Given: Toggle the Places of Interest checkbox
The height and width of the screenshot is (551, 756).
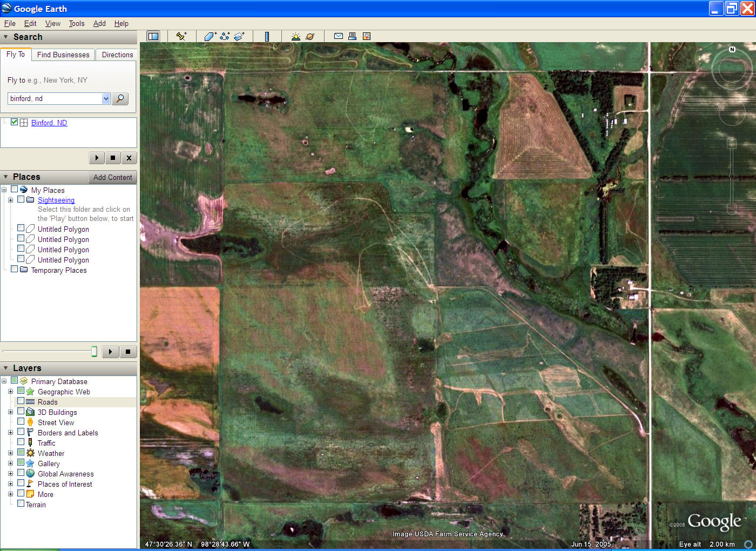Looking at the screenshot, I should click(x=21, y=483).
